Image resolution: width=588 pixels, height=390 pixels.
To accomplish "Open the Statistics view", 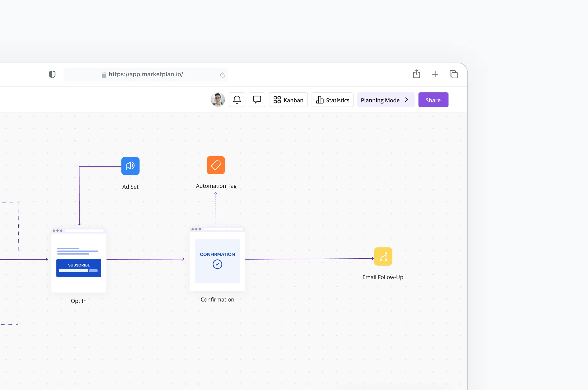I will click(332, 100).
